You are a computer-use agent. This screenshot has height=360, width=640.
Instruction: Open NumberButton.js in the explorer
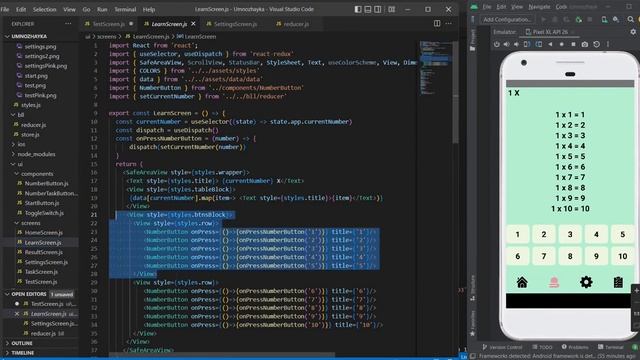tap(46, 183)
